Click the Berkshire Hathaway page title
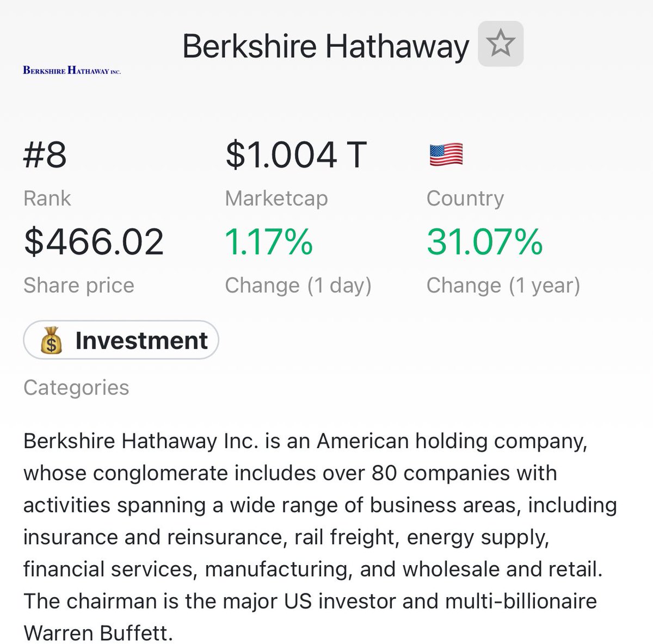The image size is (653, 644). click(325, 46)
